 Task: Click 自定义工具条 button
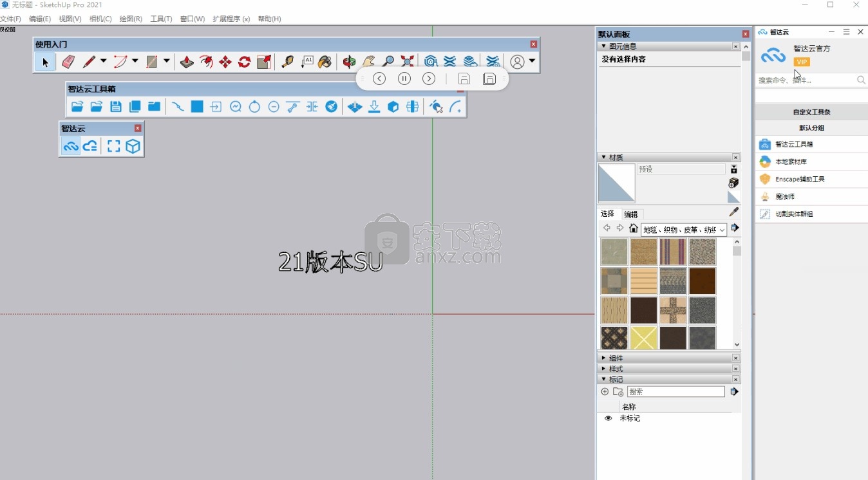[811, 112]
